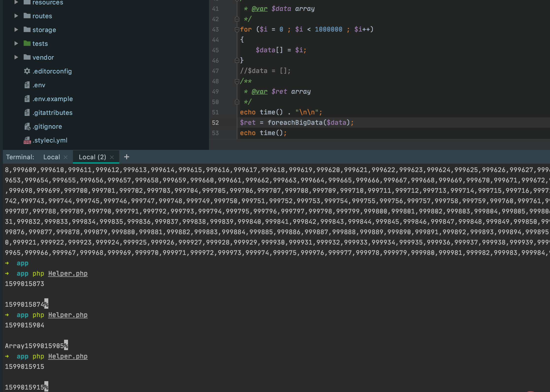Toggle fold marker at line 42

(x=237, y=19)
